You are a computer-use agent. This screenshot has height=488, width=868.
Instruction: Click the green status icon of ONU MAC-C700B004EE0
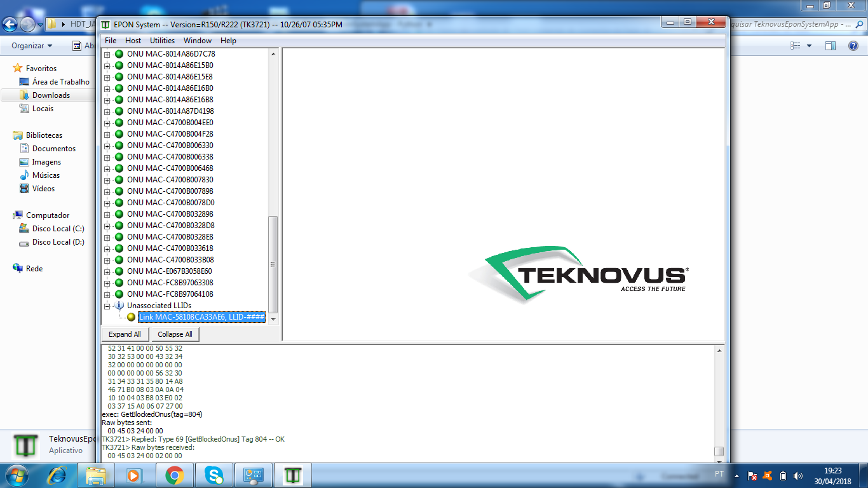click(x=119, y=123)
